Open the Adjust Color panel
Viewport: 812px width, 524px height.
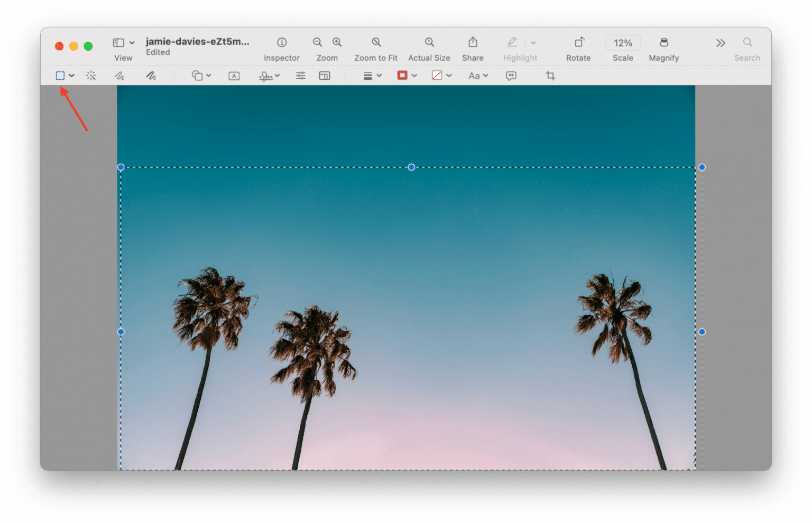(300, 76)
